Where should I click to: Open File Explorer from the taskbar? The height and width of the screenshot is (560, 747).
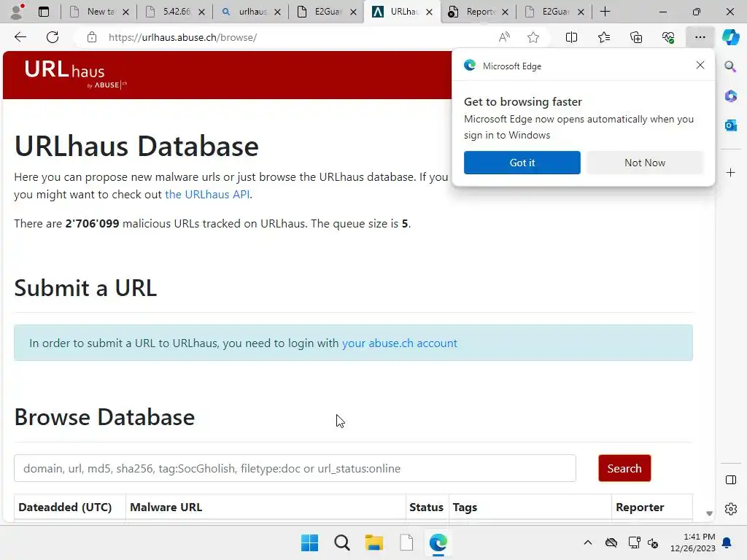click(x=374, y=542)
